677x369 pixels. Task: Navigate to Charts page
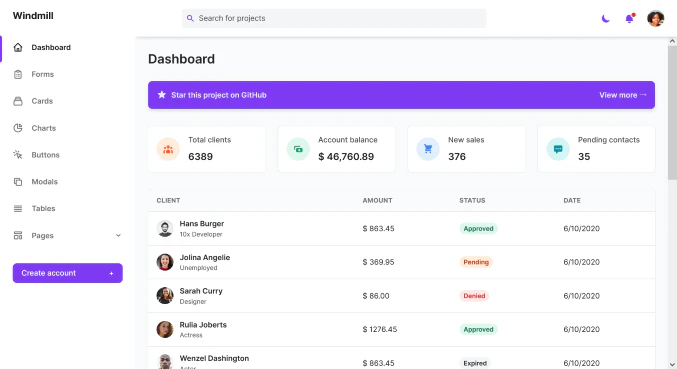click(x=44, y=128)
